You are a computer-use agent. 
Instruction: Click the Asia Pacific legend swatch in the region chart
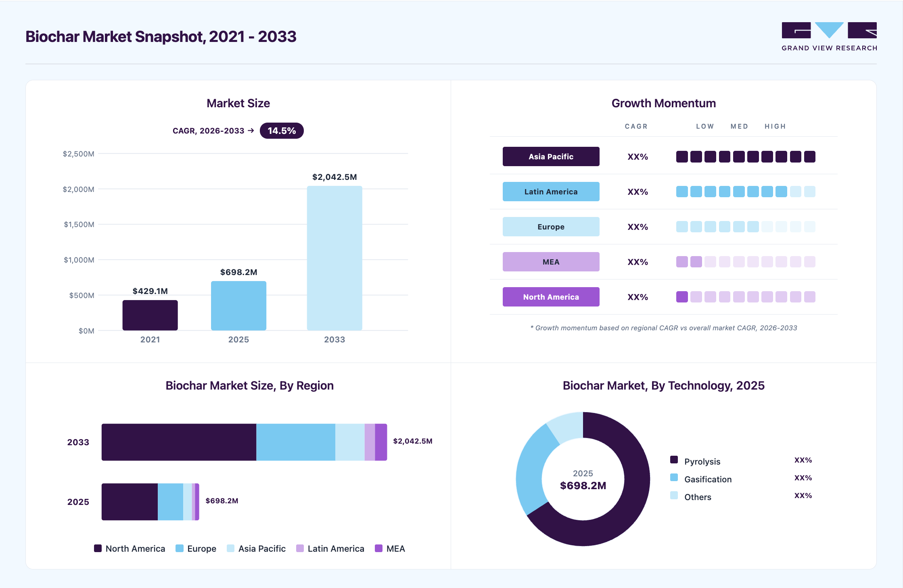[230, 548]
